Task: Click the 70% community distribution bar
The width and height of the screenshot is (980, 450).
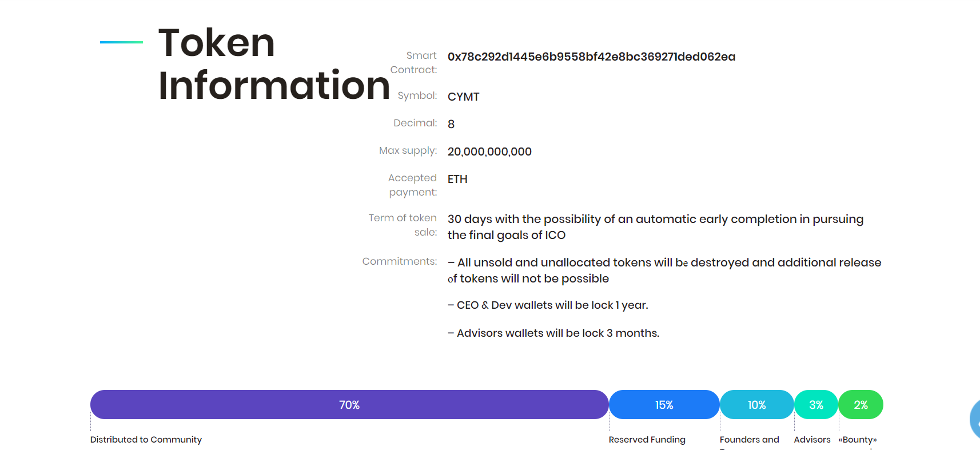Action: (349, 405)
